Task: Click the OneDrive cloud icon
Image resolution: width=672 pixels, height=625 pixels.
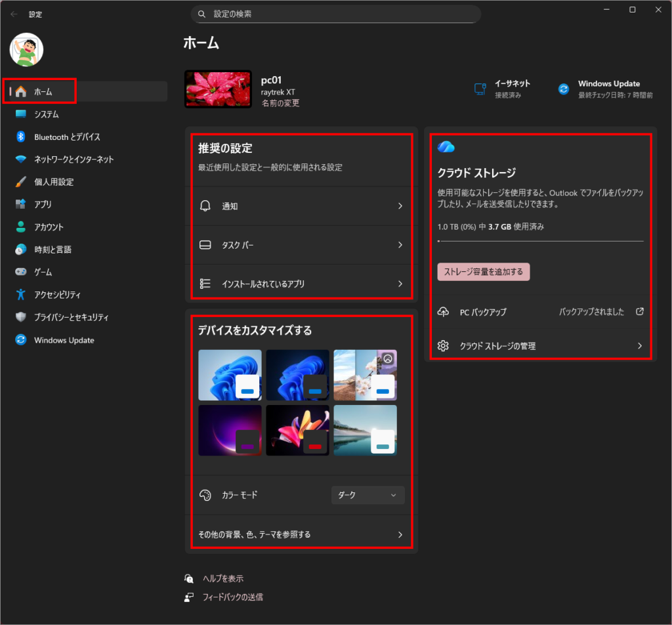Action: pos(446,146)
